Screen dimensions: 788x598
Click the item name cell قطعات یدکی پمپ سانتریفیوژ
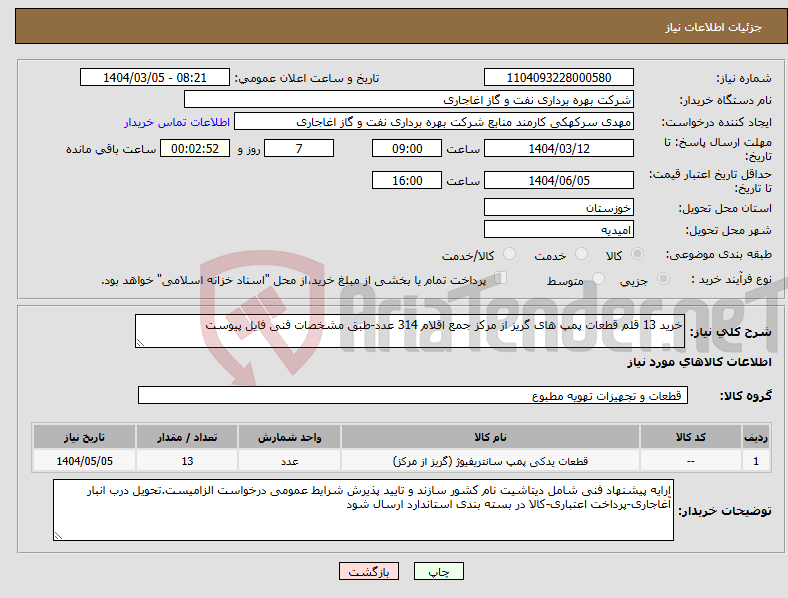coord(490,461)
